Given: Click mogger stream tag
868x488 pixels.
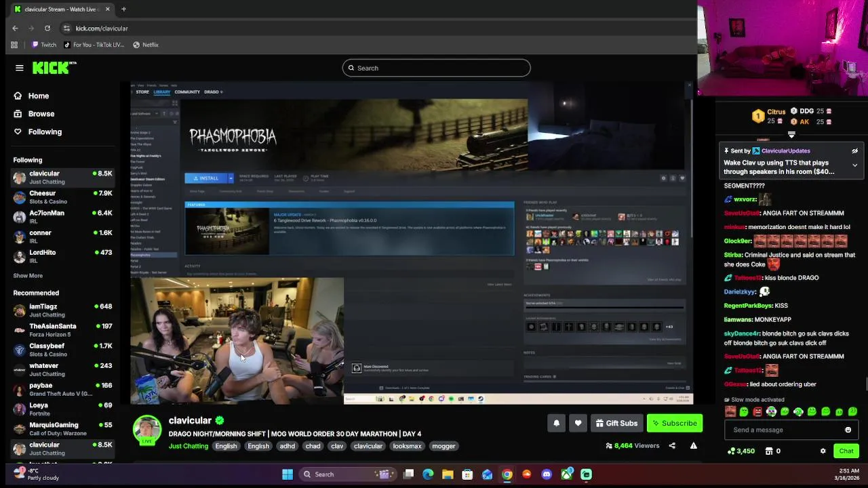Looking at the screenshot, I should (444, 446).
